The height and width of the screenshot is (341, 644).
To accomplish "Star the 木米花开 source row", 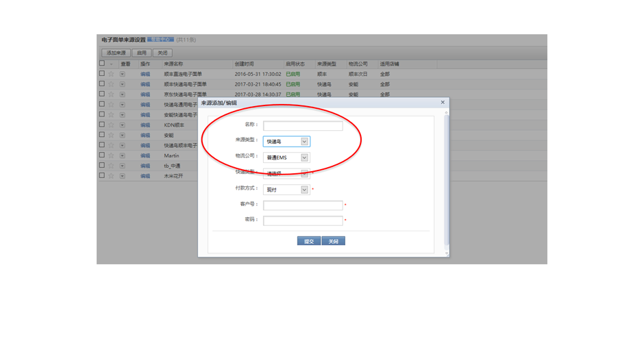I will point(111,176).
